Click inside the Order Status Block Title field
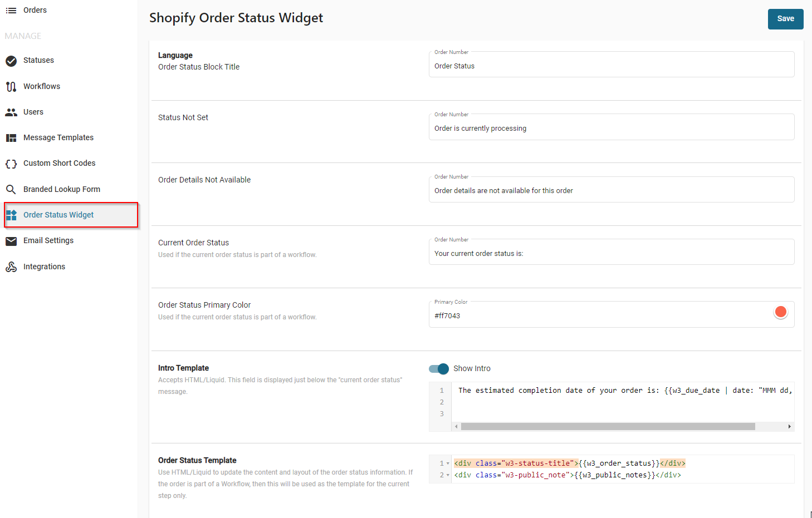 (611, 66)
